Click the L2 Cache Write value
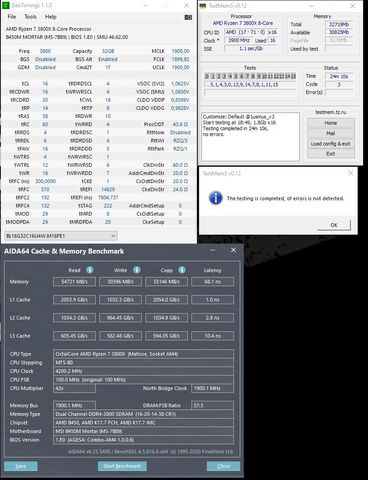368x480 pixels. pos(120,318)
